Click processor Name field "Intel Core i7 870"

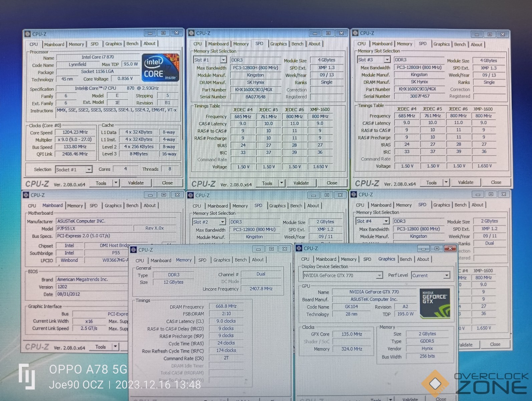point(97,57)
